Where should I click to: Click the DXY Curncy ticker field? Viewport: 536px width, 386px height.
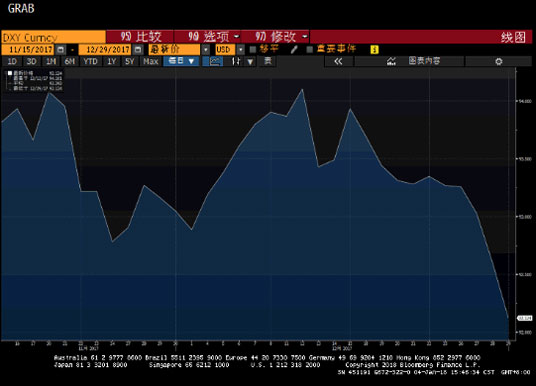(53, 37)
